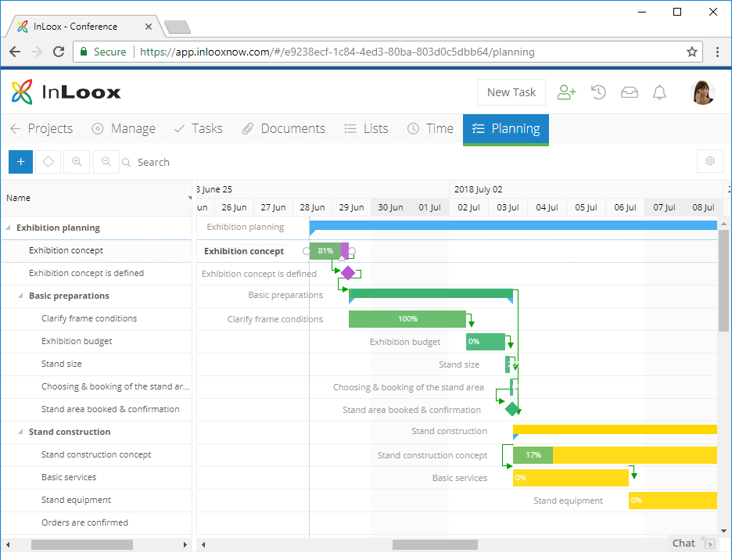The width and height of the screenshot is (732, 560).
Task: Bookmark this page with the star
Action: (x=692, y=52)
